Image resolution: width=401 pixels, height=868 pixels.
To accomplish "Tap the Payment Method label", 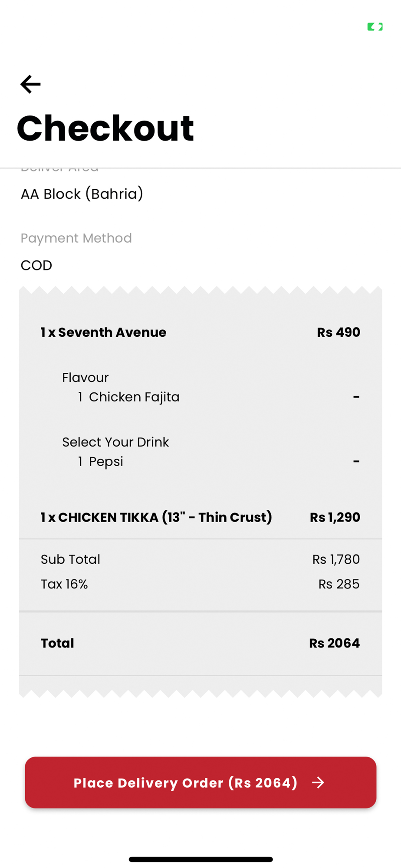I will point(76,238).
